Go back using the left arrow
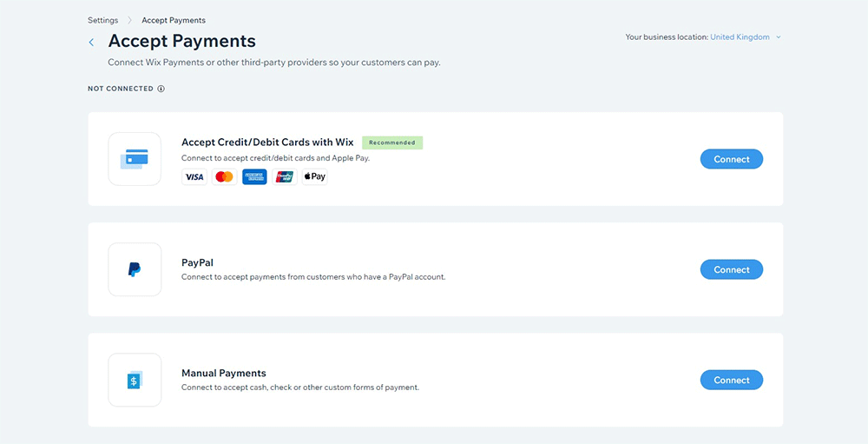This screenshot has height=444, width=868. pos(91,42)
